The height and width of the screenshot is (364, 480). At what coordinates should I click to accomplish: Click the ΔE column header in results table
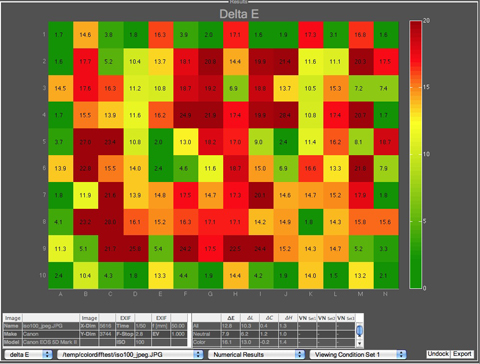coord(231,318)
